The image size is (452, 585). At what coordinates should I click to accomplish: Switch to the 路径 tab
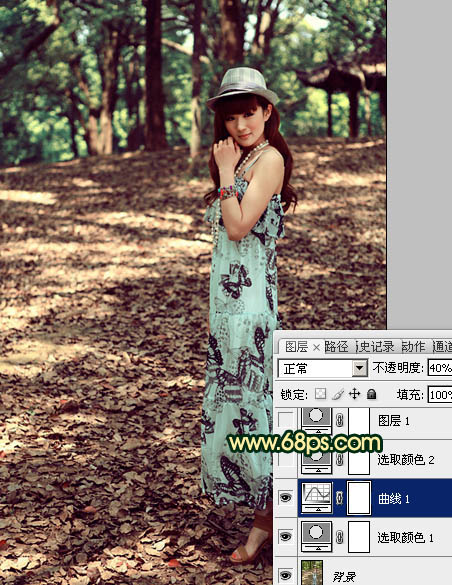336,347
